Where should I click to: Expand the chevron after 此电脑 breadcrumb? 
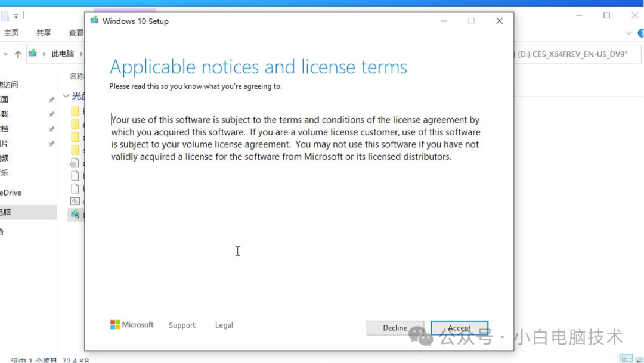click(x=81, y=54)
